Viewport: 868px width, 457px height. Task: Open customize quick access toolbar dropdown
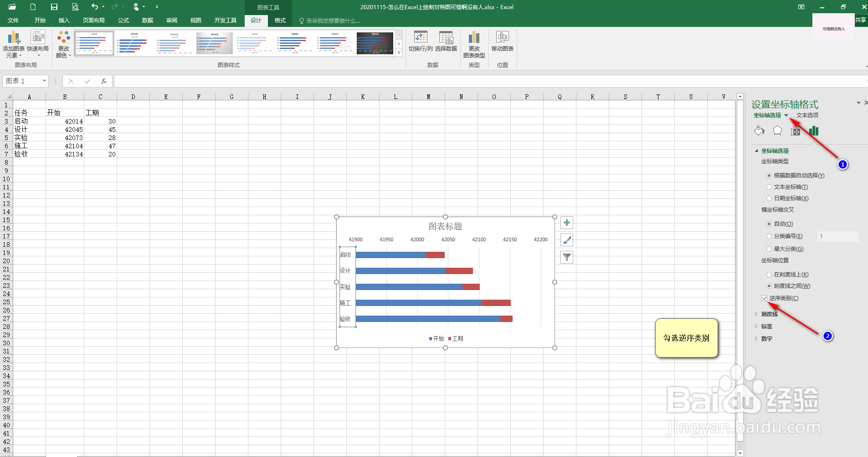tap(157, 7)
